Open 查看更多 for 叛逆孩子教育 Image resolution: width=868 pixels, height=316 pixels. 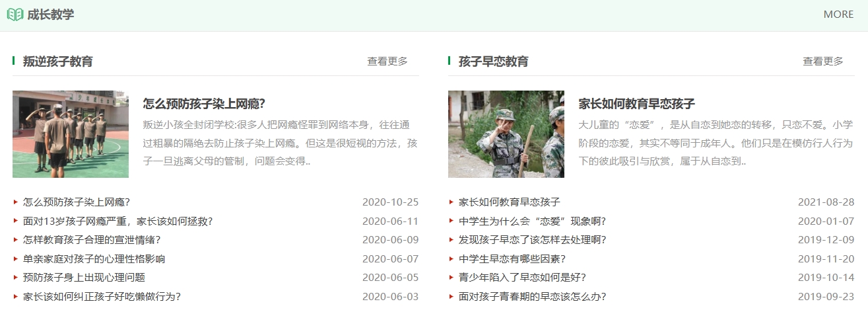click(387, 61)
